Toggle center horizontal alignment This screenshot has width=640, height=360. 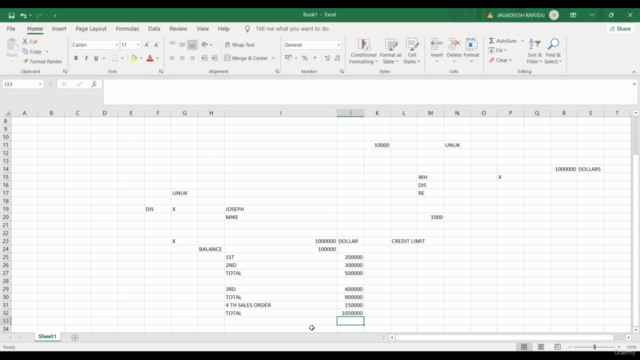coord(182,58)
